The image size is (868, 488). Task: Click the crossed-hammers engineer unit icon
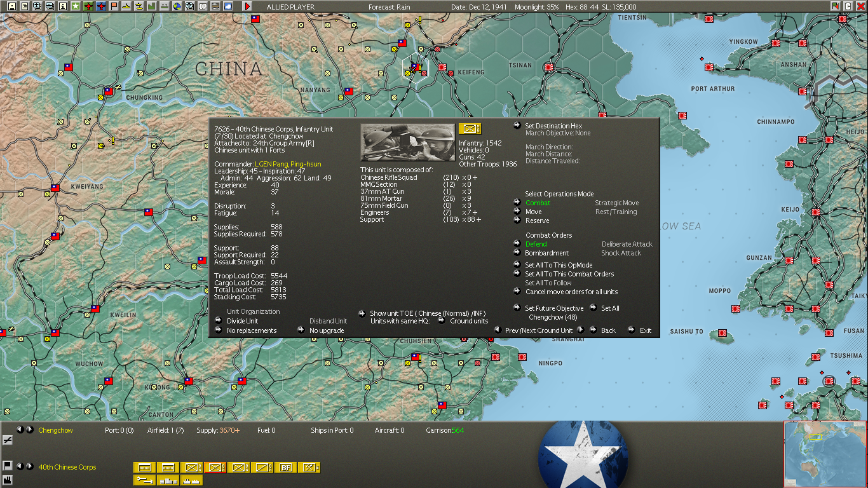click(x=309, y=468)
